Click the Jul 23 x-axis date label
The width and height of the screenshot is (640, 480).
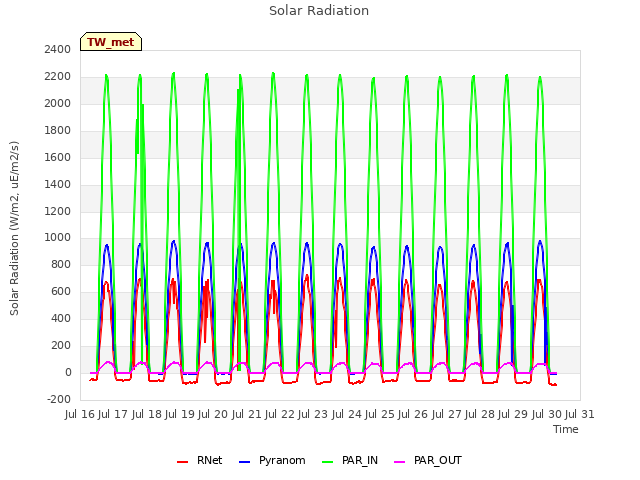(313, 414)
